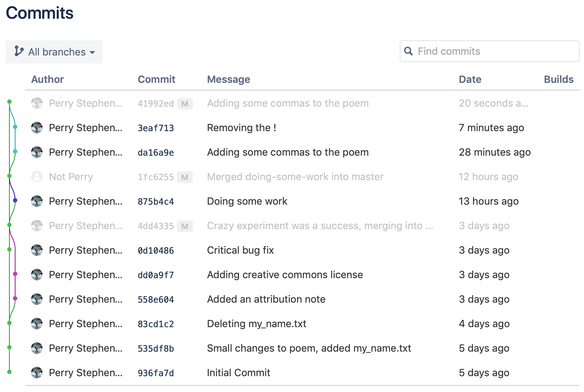
Task: Click the purple graph node for commit dd0a9f7
Action: point(15,274)
